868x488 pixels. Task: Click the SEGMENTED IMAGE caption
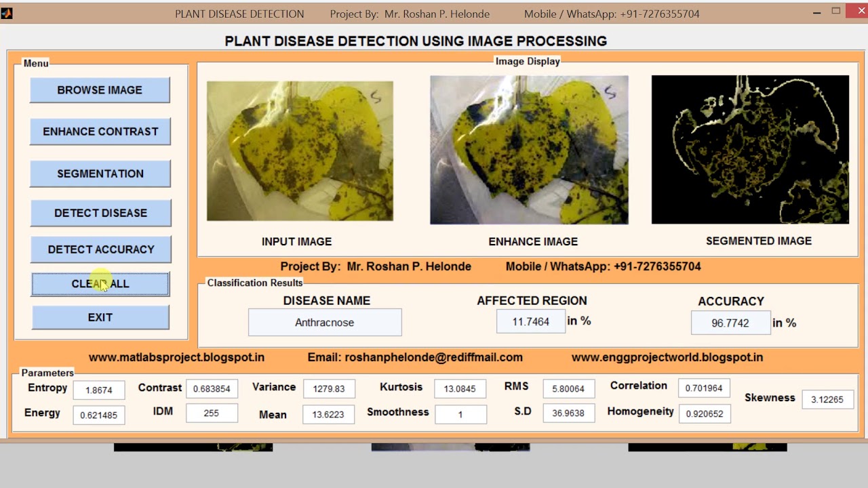759,241
